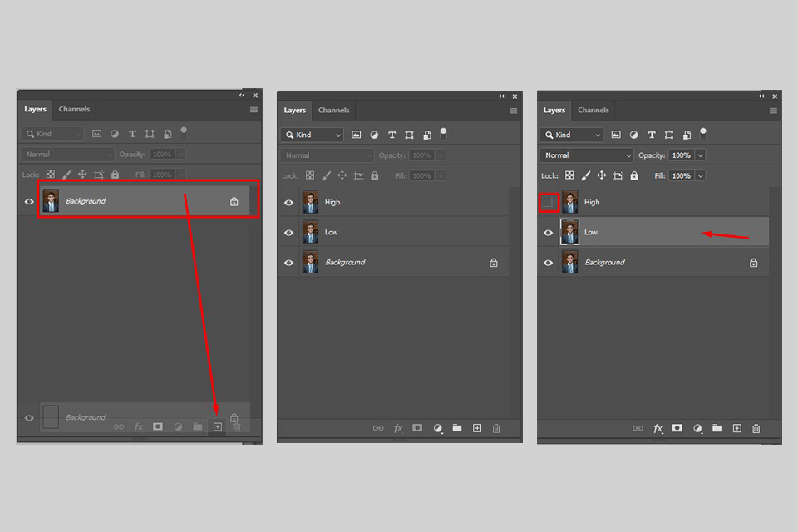Click new layer icon in middle panel

477,428
